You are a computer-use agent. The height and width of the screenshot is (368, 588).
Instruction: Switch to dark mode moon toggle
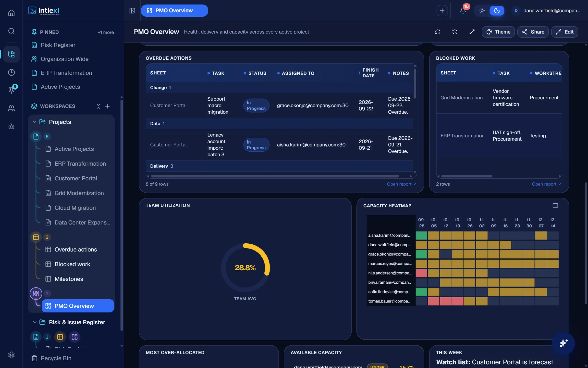tap(497, 11)
